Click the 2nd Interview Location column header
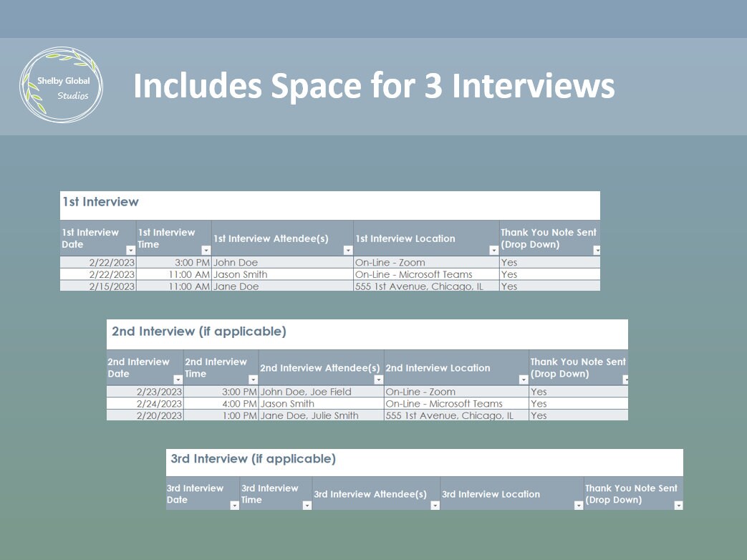 pyautogui.click(x=456, y=367)
